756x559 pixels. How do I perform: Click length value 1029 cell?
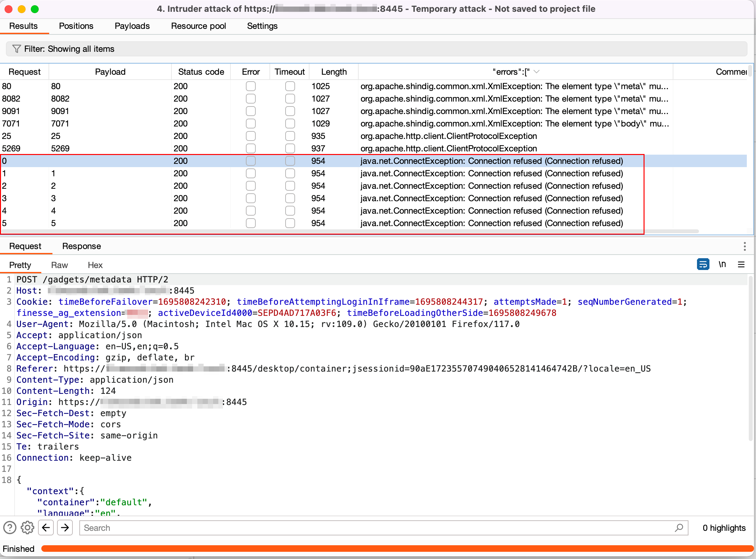[321, 124]
